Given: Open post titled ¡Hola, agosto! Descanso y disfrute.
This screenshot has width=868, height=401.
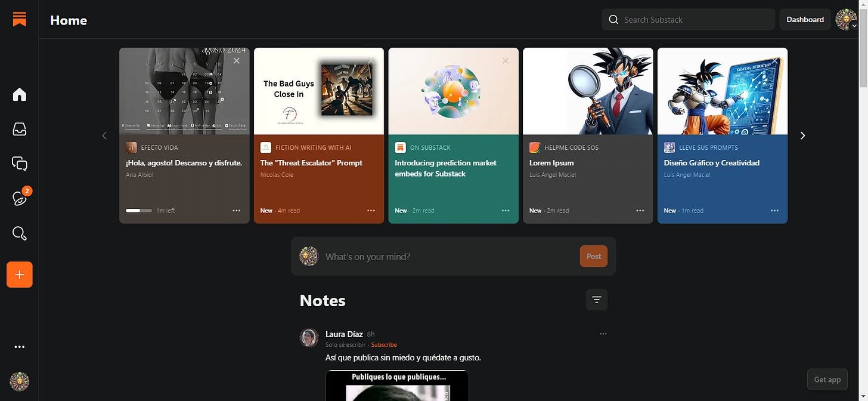Looking at the screenshot, I should (x=184, y=163).
